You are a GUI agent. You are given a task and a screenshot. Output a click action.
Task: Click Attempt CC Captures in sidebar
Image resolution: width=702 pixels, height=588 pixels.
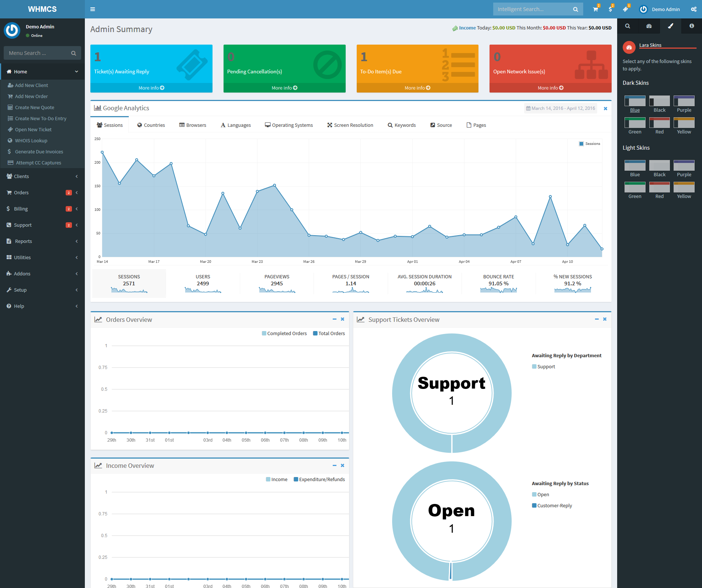pos(38,162)
